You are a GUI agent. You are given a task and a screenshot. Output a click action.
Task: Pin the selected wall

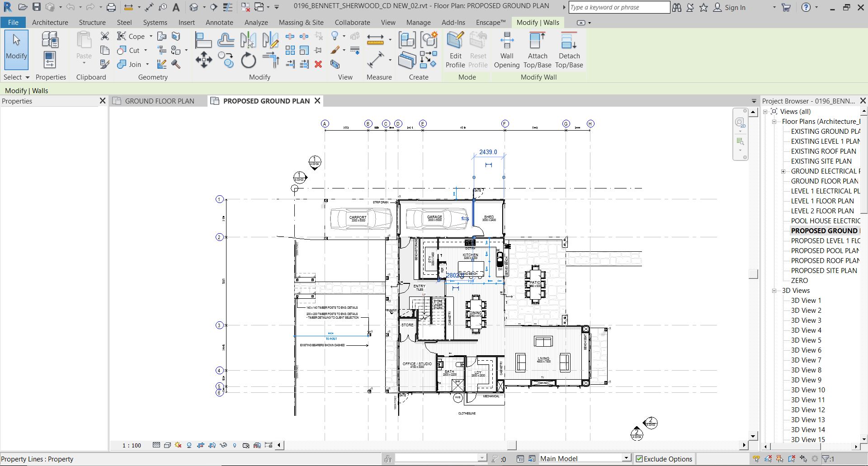pyautogui.click(x=318, y=50)
